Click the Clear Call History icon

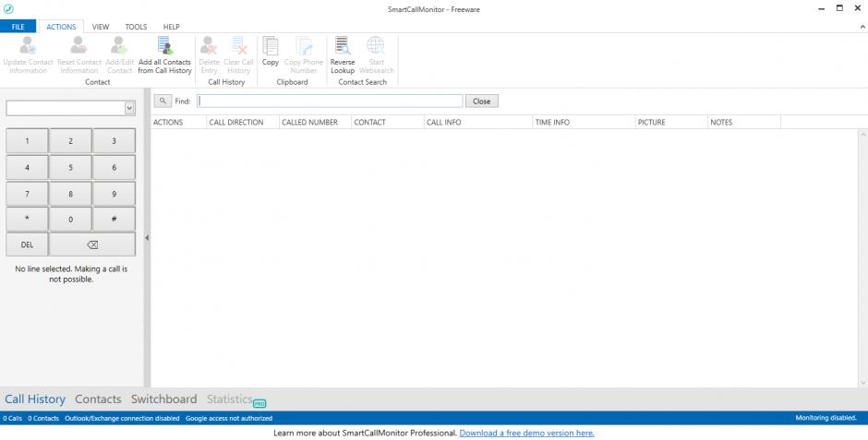click(x=238, y=45)
